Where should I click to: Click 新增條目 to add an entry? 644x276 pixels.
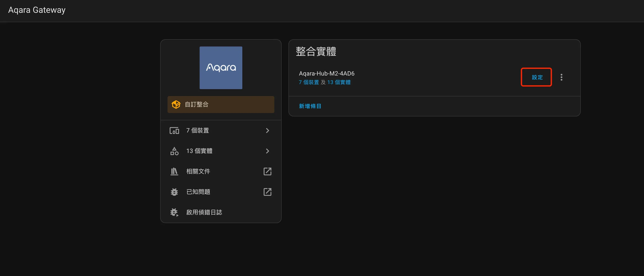(x=310, y=106)
